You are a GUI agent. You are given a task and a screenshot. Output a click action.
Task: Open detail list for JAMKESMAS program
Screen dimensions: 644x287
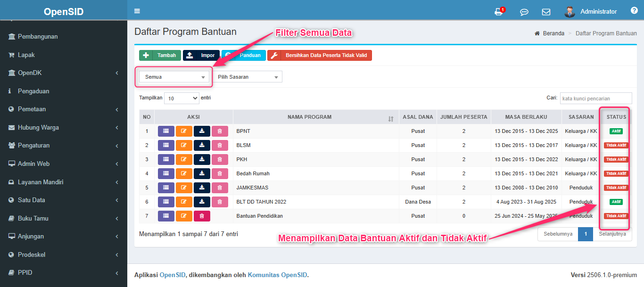166,188
